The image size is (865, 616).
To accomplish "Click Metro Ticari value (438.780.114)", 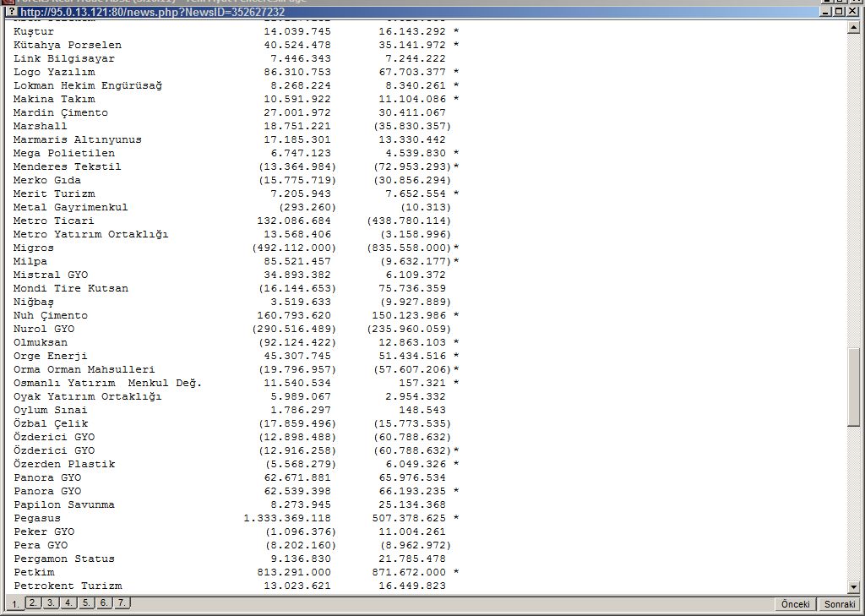I will pos(409,221).
